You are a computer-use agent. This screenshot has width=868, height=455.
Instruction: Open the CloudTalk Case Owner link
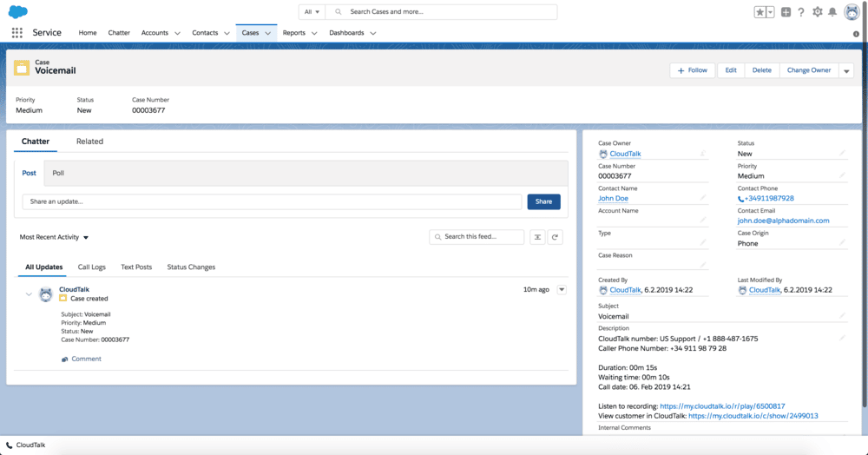(x=625, y=154)
